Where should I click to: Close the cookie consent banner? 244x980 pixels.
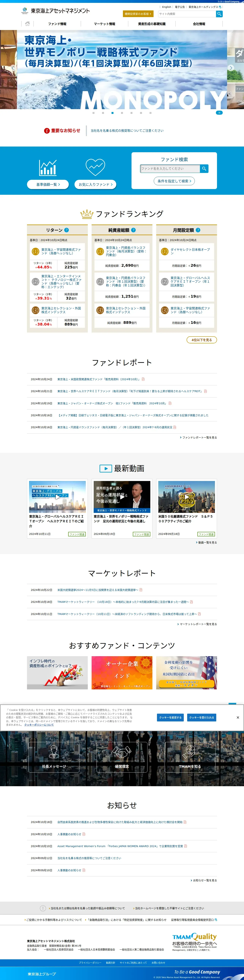(238, 717)
